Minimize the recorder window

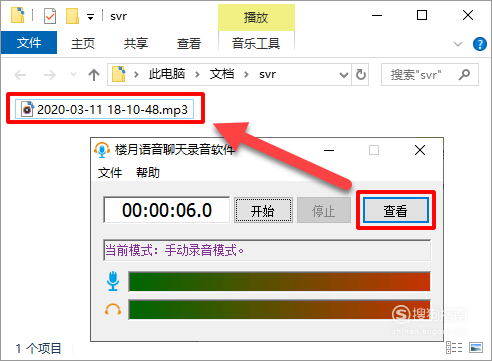click(x=329, y=150)
